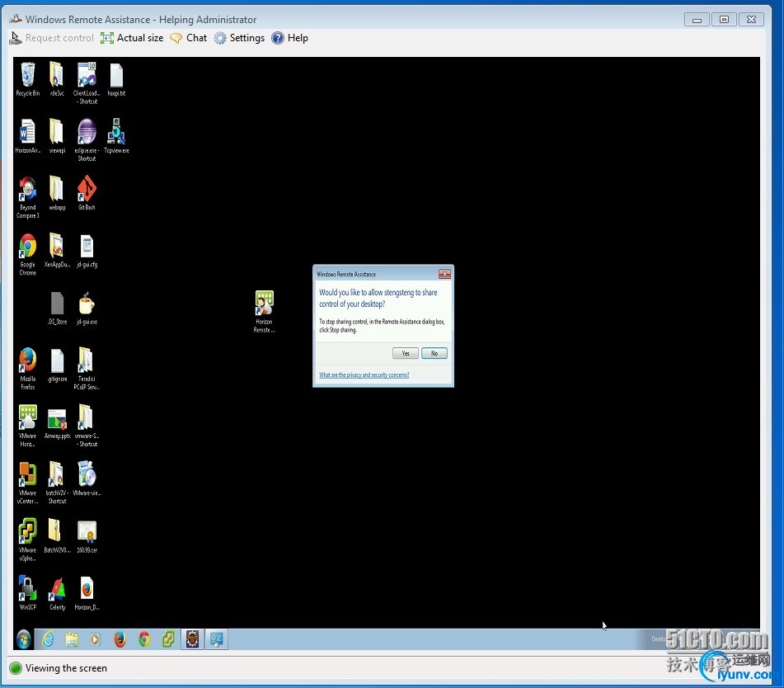784x688 pixels.
Task: Select the Celerity desktop icon
Action: 57,593
